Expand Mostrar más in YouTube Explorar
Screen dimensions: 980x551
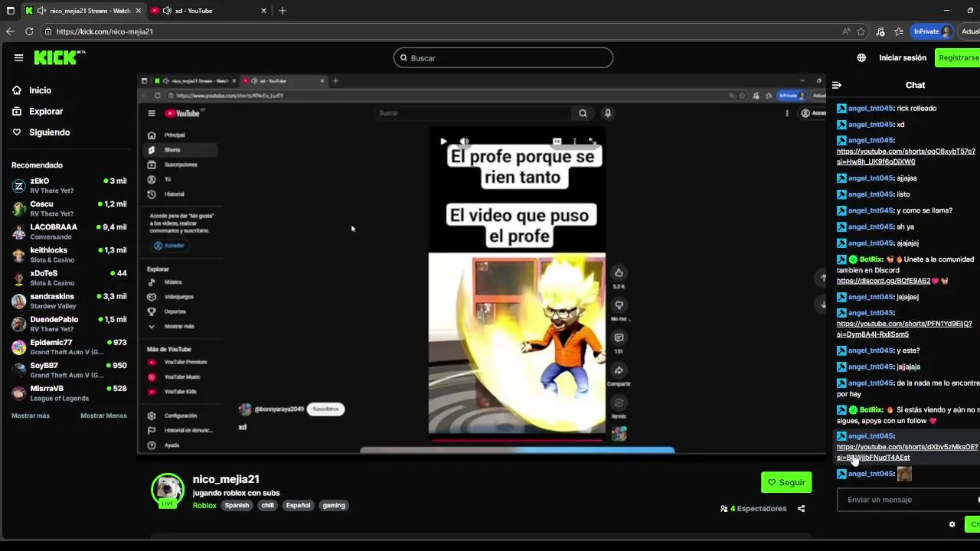[181, 326]
